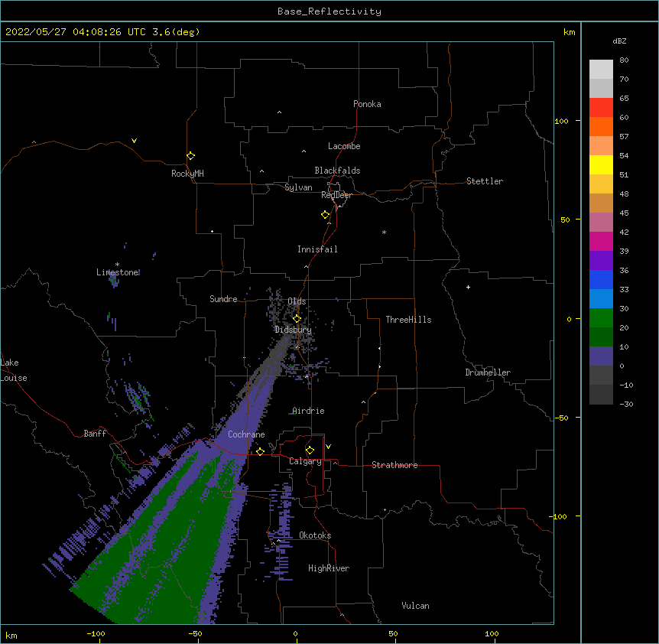Click the -100 tick on the bottom axis
Image resolution: width=659 pixels, height=644 pixels.
click(96, 633)
